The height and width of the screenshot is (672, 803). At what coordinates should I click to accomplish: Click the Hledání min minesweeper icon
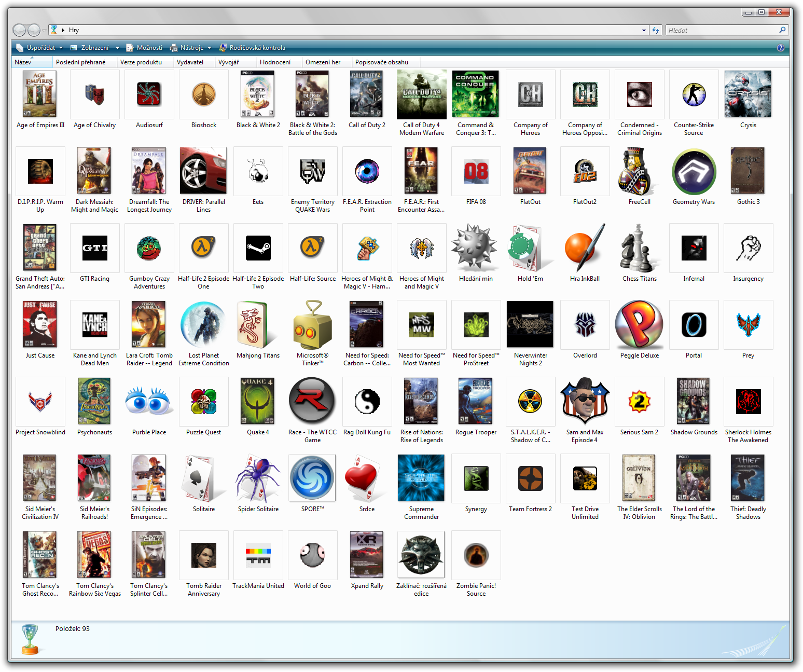coord(475,248)
